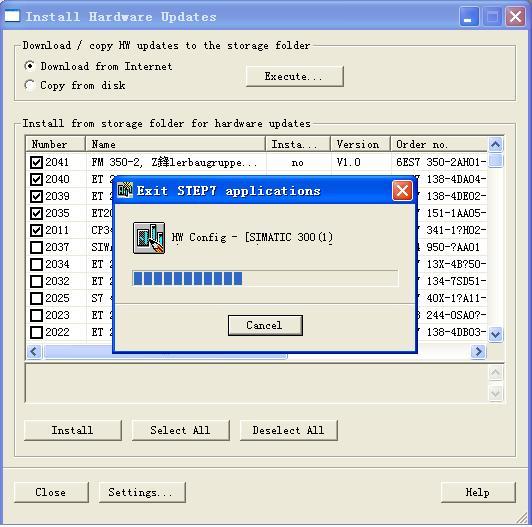Image resolution: width=532 pixels, height=527 pixels.
Task: Sort by the Version column header
Action: coord(360,144)
